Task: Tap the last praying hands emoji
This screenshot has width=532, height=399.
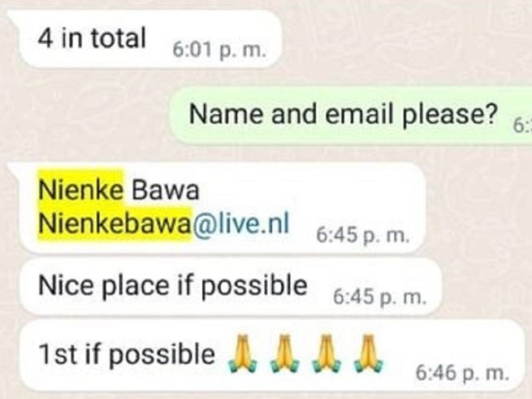Action: pos(368,353)
